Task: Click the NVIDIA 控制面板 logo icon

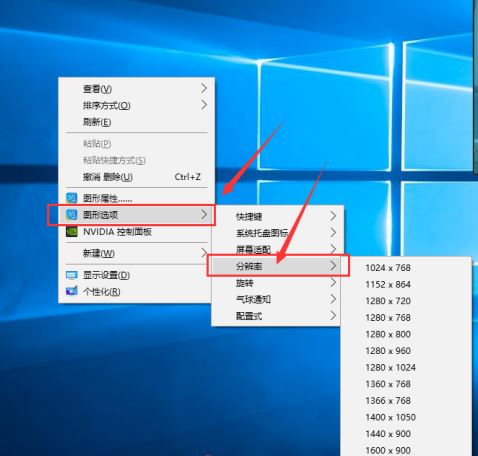Action: coord(71,231)
